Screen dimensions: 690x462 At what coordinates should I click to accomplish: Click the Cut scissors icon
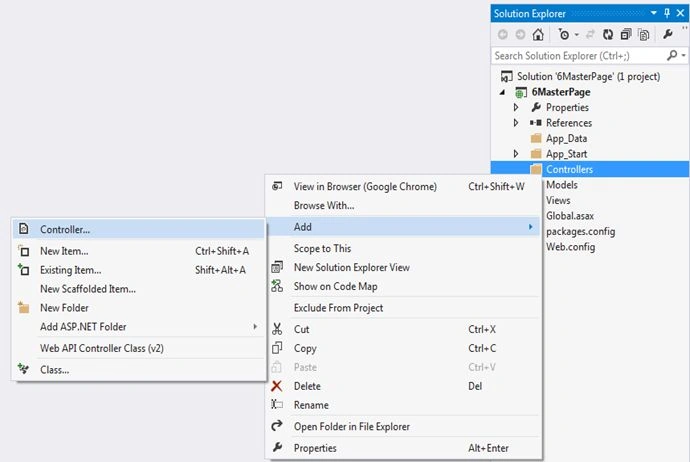277,329
